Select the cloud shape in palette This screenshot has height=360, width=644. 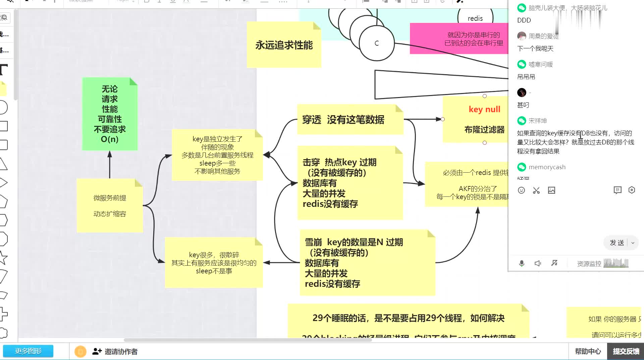3,333
